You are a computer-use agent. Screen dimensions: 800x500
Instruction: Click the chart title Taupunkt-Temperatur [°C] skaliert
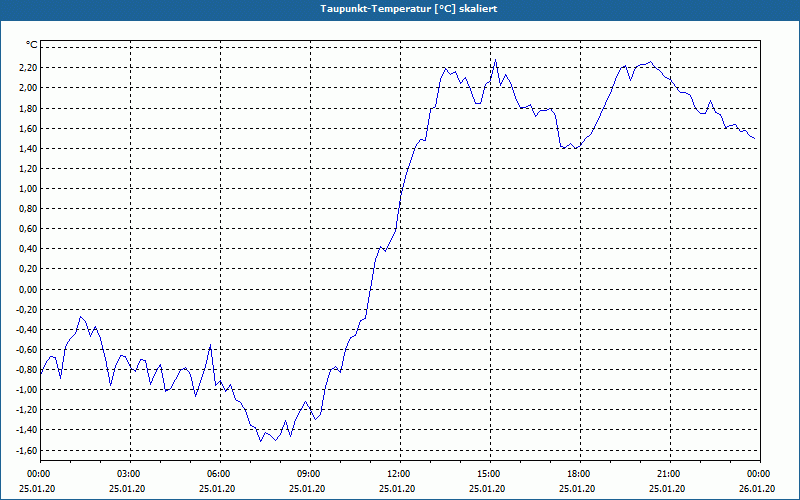tap(409, 9)
